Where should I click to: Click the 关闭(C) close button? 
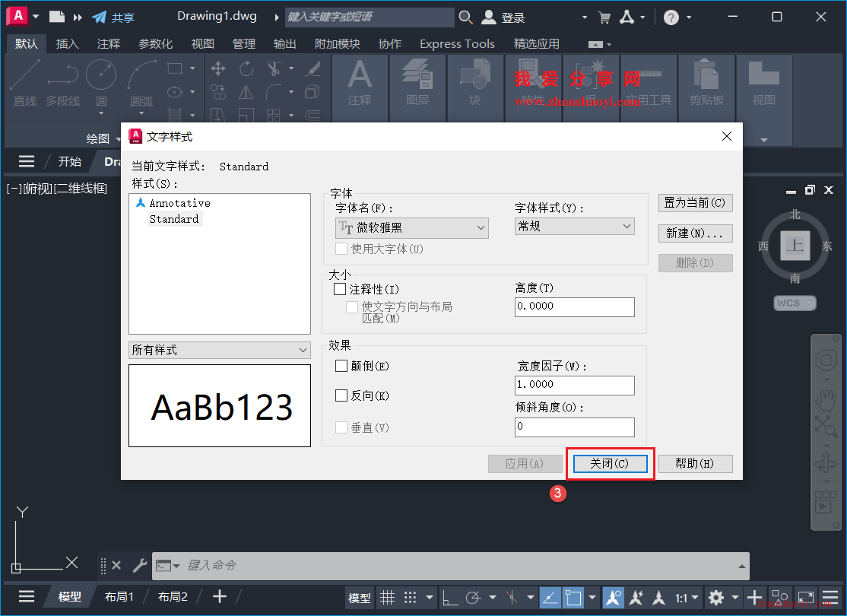pos(610,464)
